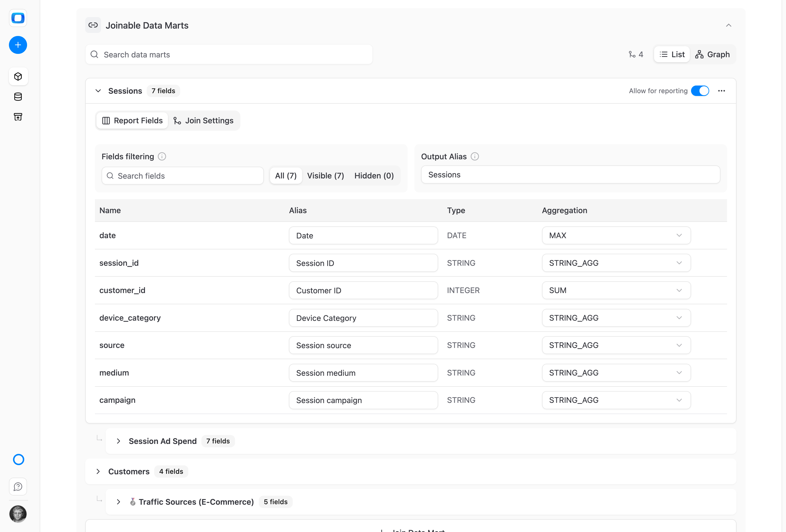The image size is (786, 532).
Task: Open aggregation dropdown for campaign field
Action: (616, 400)
